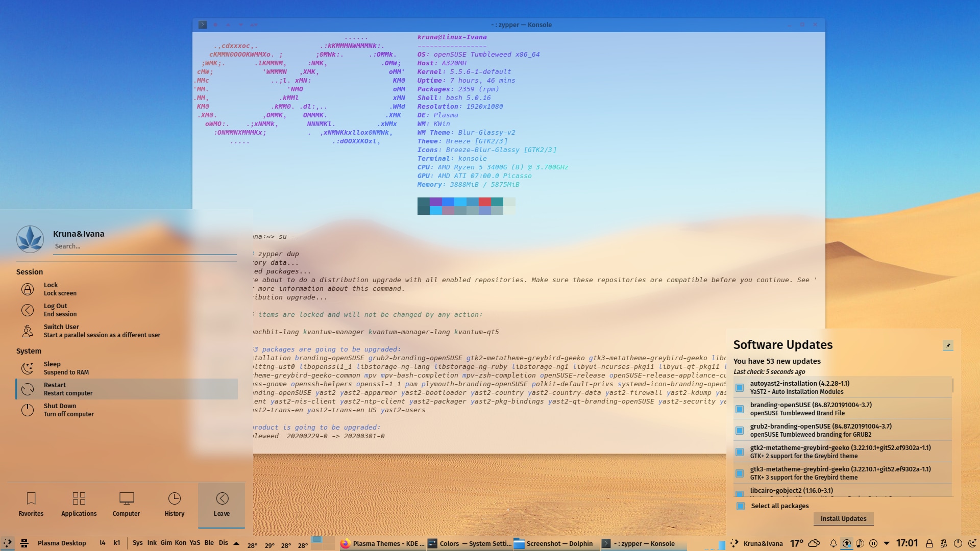Switch to Plasma Themes Firefox task
Viewport: 980px width, 551px height.
coord(382,544)
